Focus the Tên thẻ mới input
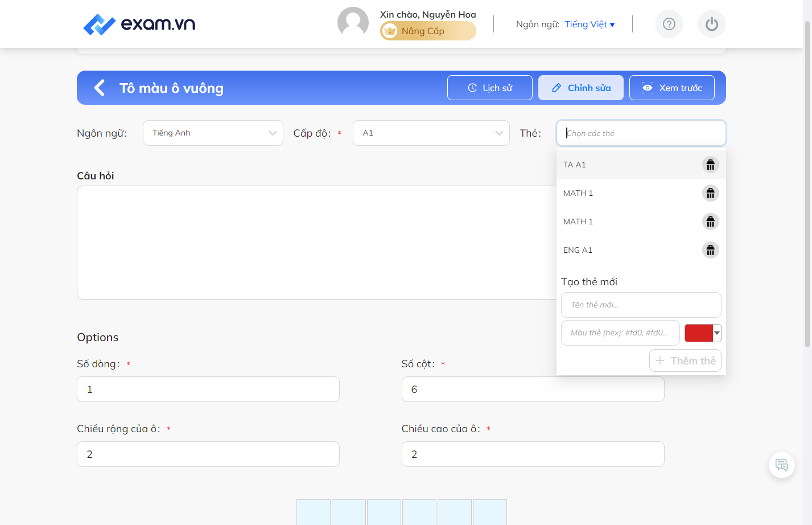The width and height of the screenshot is (812, 525). (x=641, y=305)
